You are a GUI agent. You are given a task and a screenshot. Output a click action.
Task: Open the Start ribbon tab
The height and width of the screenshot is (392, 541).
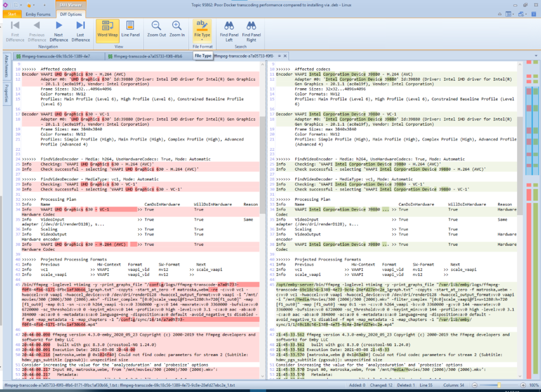point(12,14)
